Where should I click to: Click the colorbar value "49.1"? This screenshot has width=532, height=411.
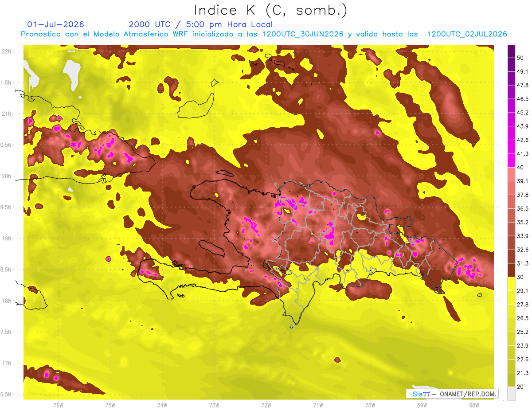pyautogui.click(x=523, y=72)
